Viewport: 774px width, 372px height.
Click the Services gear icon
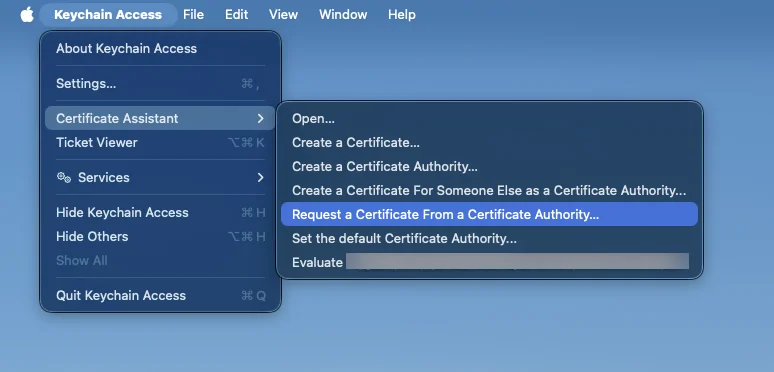tap(64, 177)
